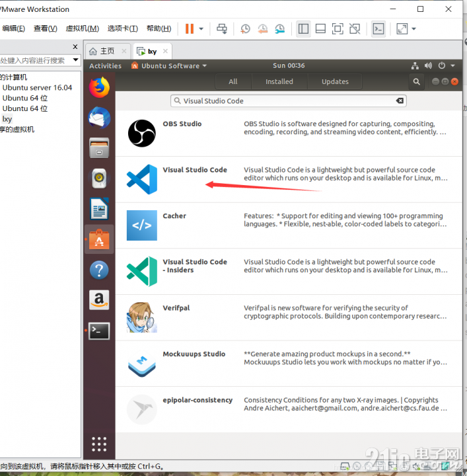The width and height of the screenshot is (467, 476).
Task: Send Ctrl+Alt+Del to the VM
Action: point(222,29)
